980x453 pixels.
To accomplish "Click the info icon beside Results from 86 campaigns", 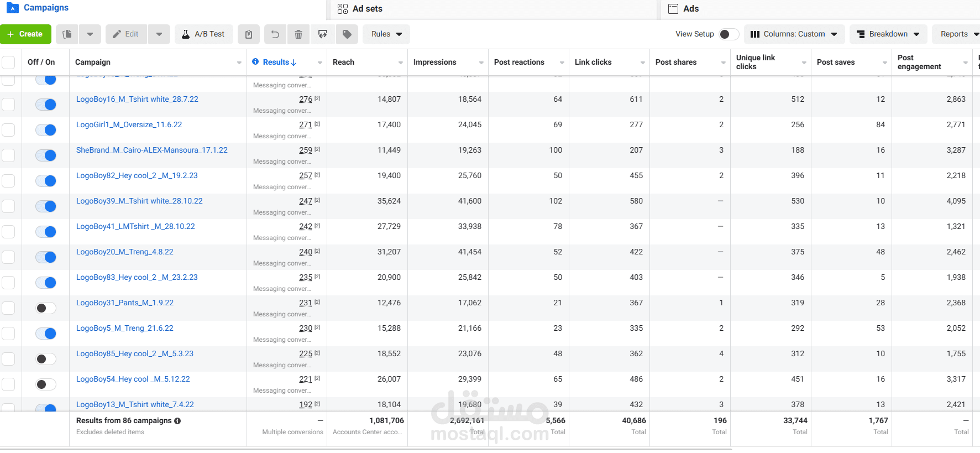I will [177, 421].
